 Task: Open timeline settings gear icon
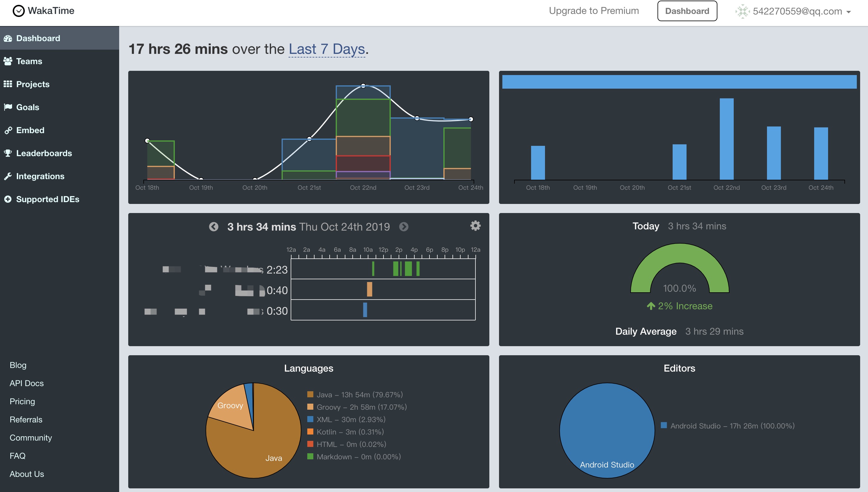(x=475, y=226)
